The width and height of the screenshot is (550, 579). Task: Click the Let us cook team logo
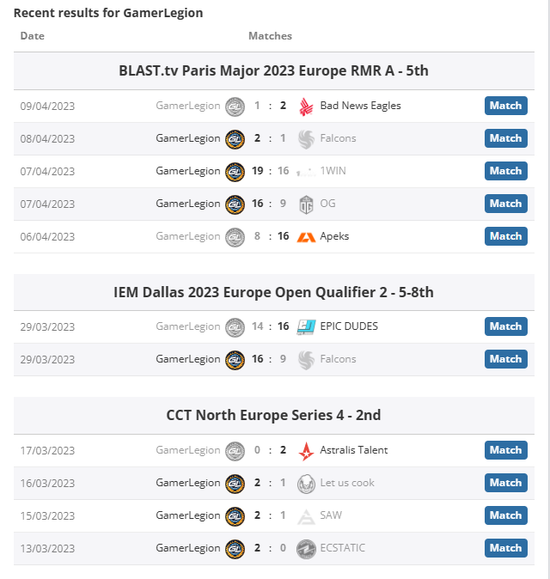tap(306, 484)
